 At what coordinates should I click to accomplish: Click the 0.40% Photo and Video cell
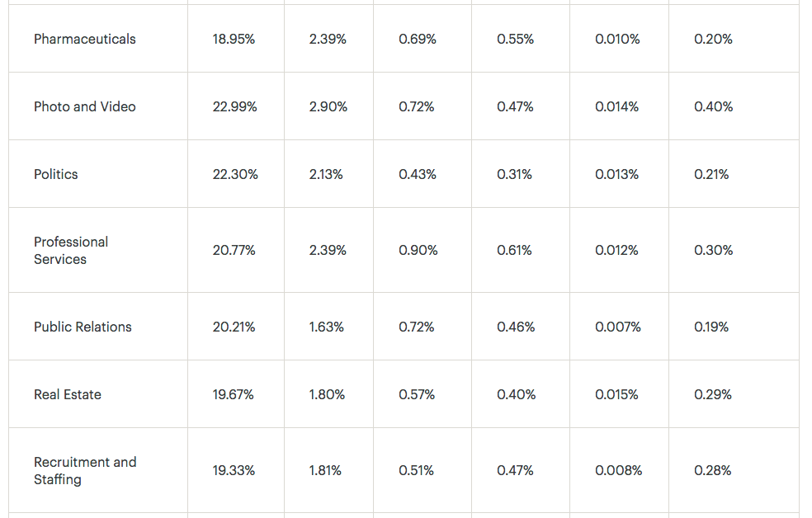click(714, 106)
